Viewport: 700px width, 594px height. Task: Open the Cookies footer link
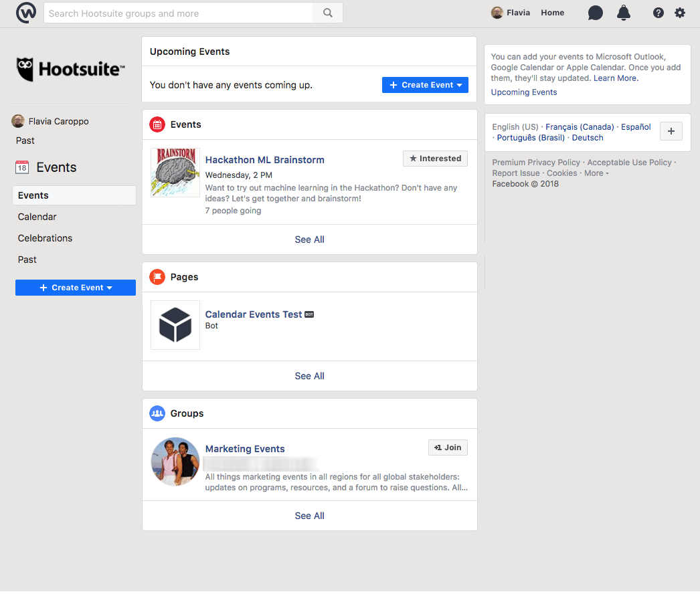[562, 173]
